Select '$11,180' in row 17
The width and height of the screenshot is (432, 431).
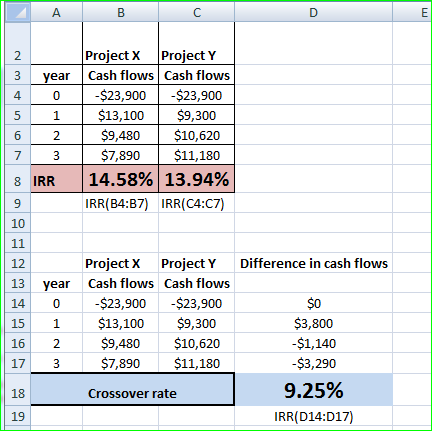pyautogui.click(x=197, y=363)
